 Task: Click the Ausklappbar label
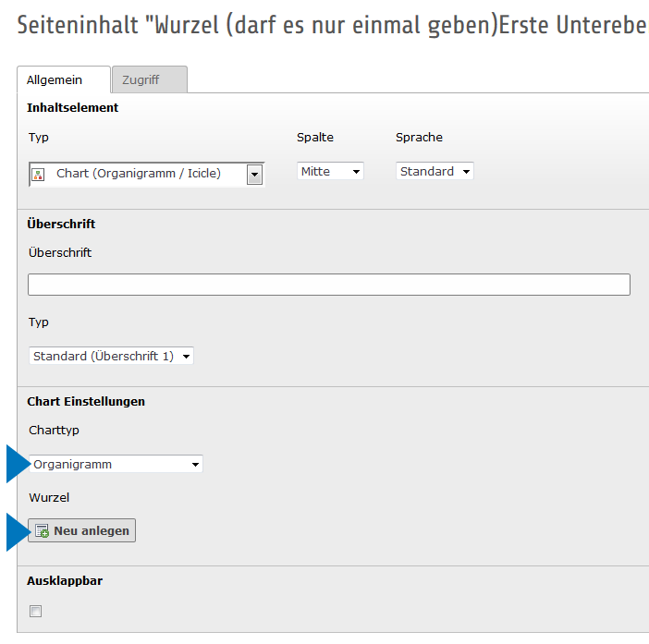point(65,580)
